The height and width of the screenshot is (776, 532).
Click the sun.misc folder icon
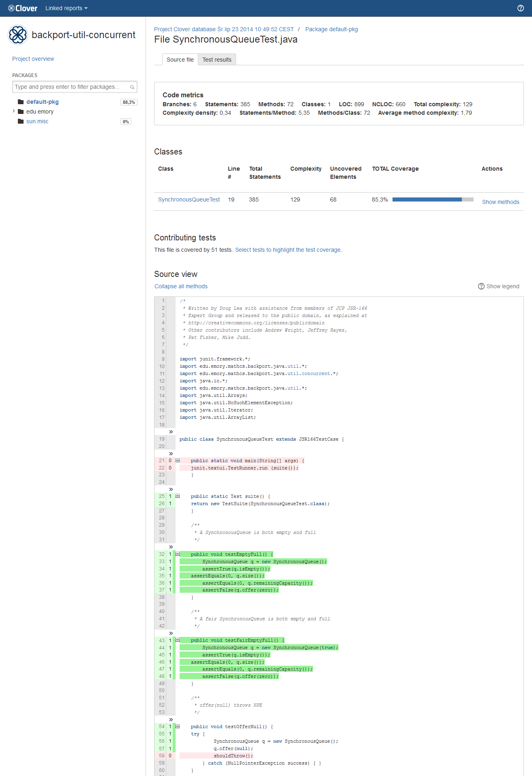(21, 121)
